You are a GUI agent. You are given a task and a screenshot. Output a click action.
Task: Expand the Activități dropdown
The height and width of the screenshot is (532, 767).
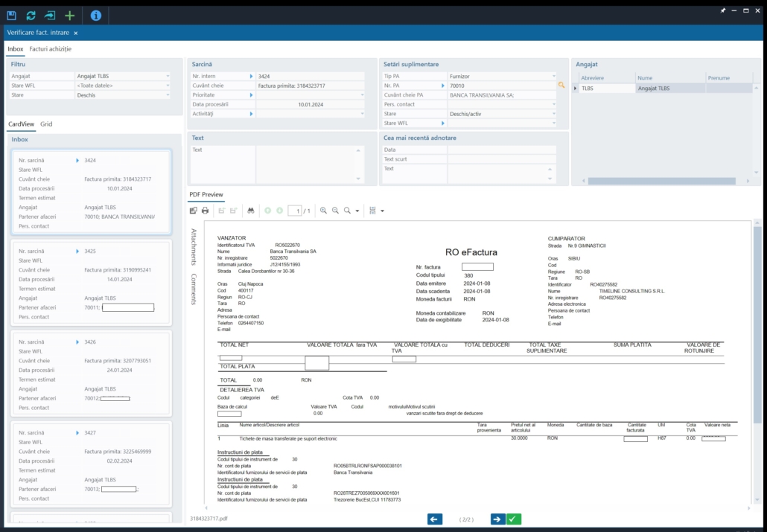click(x=362, y=114)
